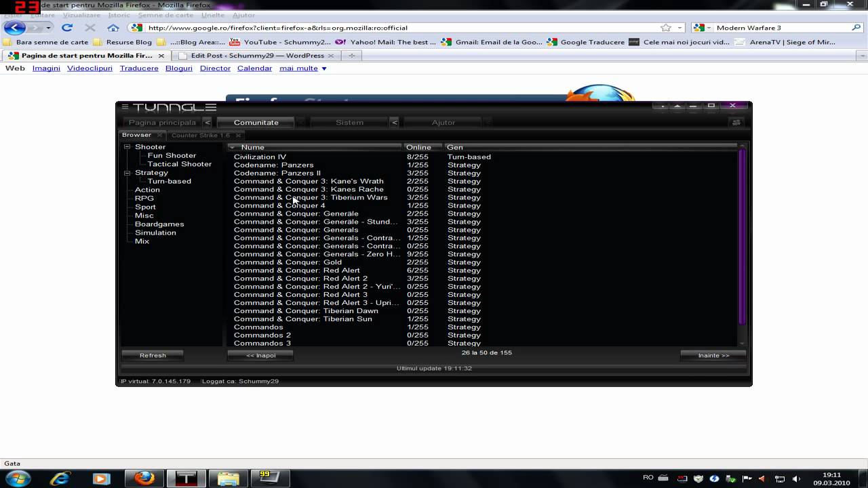The width and height of the screenshot is (868, 488).
Task: Open the Ajutor menu in Tunngle
Action: tap(443, 123)
